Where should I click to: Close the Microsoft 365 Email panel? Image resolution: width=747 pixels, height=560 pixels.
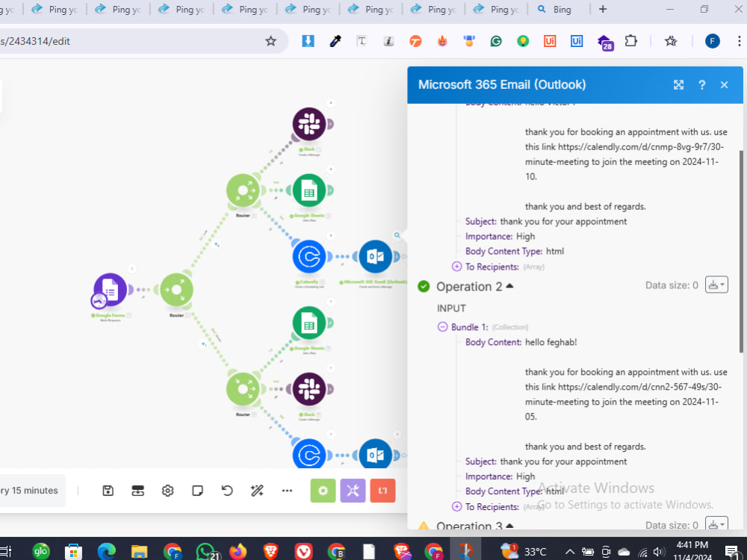click(724, 85)
